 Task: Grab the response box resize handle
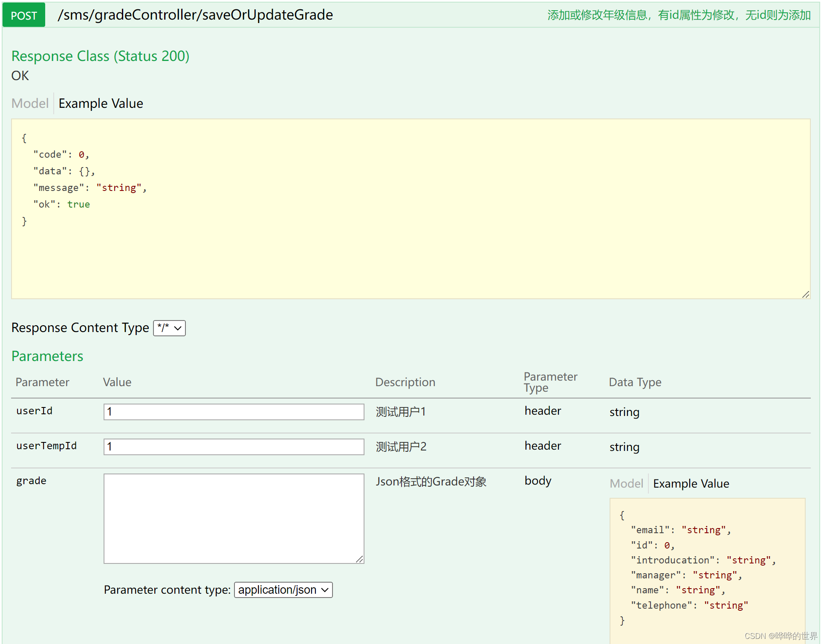[x=805, y=295]
